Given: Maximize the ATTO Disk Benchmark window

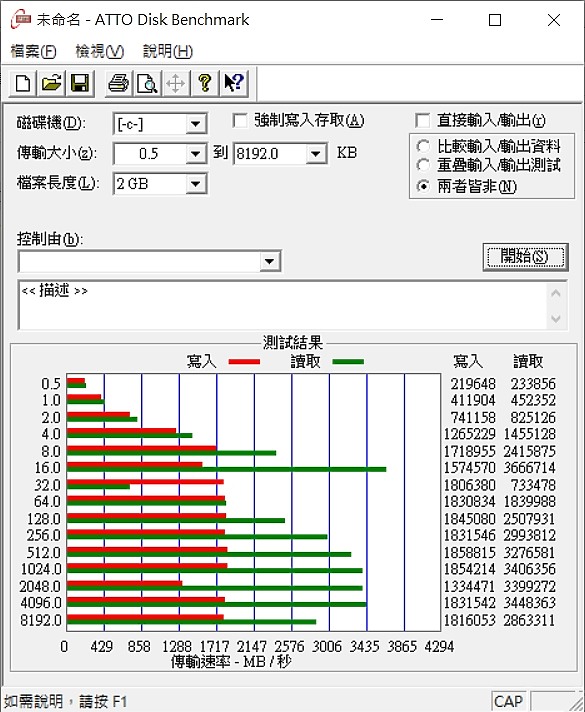Looking at the screenshot, I should (x=495, y=20).
